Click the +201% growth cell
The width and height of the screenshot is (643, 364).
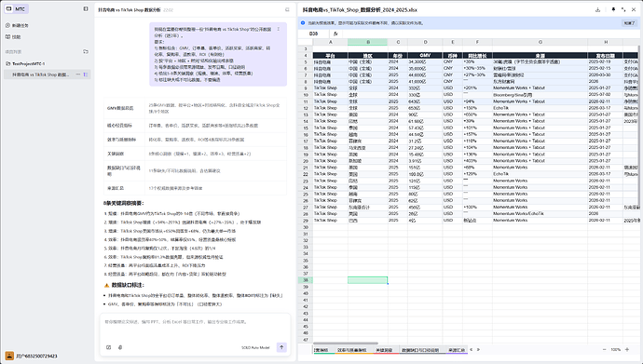pyautogui.click(x=477, y=88)
